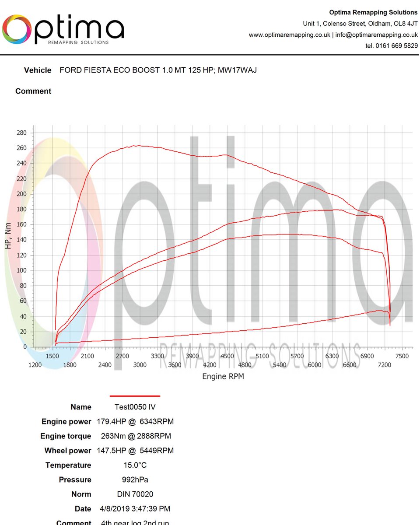420x525 pixels.
Task: Click the 'Engine power' row label
Action: [x=66, y=422]
